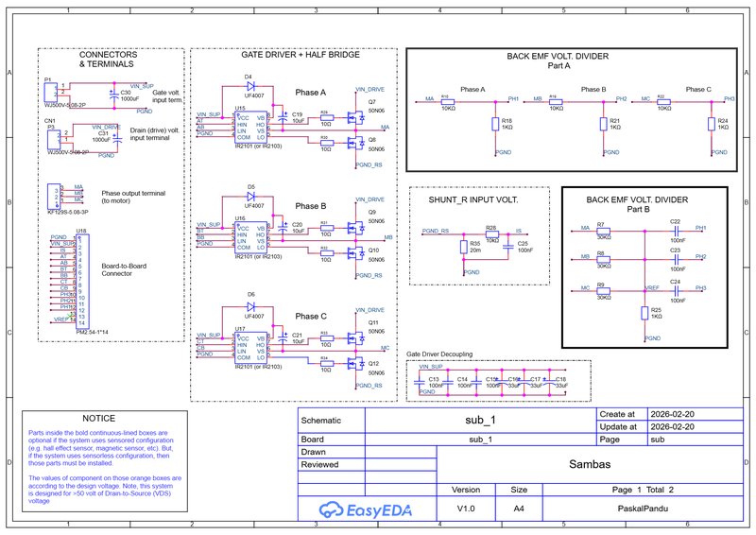This screenshot has width=756, height=535.
Task: Select the C21 10uF bootstrap capacitor
Action: [x=283, y=338]
